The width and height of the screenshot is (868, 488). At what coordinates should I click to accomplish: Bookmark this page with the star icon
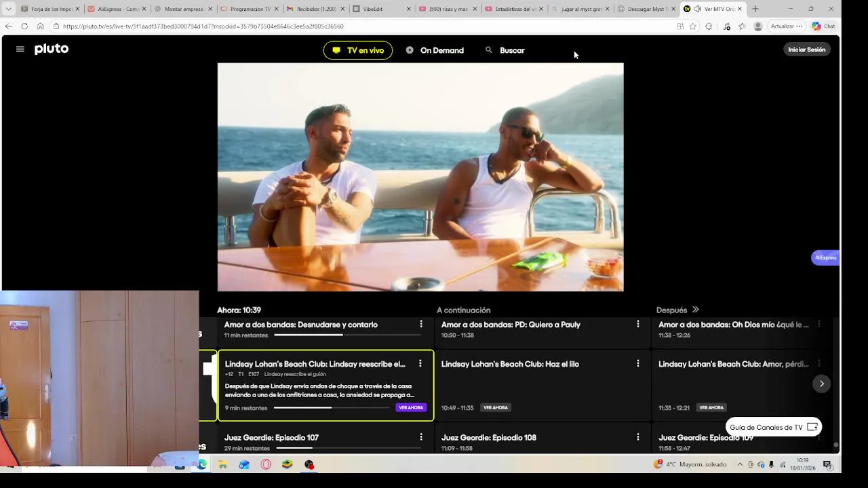click(x=692, y=26)
